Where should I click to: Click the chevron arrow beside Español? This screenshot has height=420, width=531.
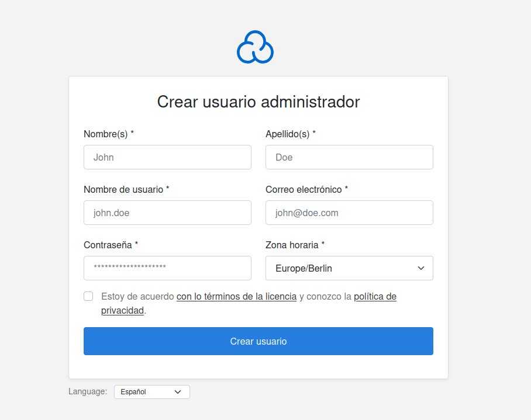coord(178,392)
